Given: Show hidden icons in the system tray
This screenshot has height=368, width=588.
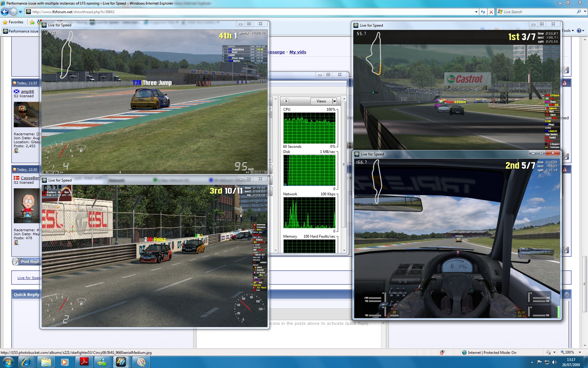Looking at the screenshot, I should click(532, 362).
